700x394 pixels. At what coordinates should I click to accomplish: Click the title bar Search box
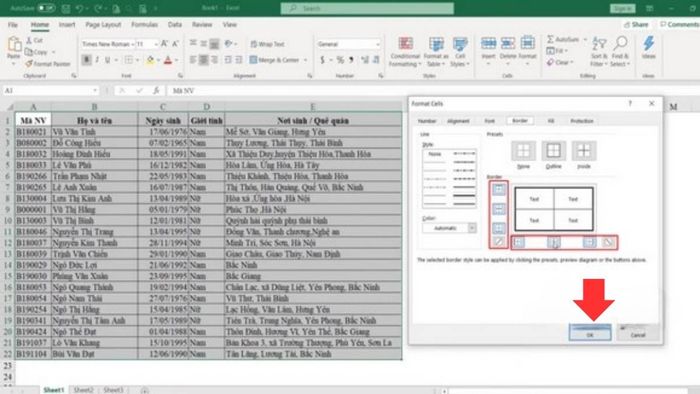coord(367,8)
